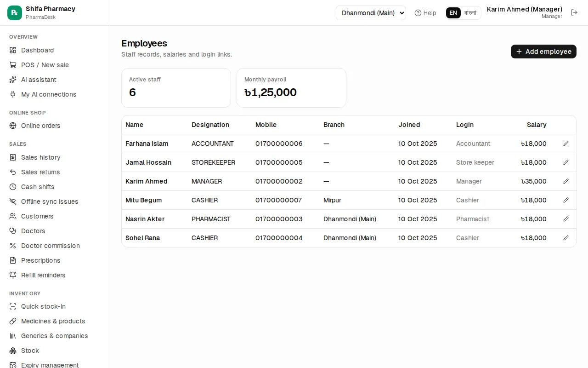Click the Designation column header
This screenshot has height=368, width=588.
coord(210,125)
